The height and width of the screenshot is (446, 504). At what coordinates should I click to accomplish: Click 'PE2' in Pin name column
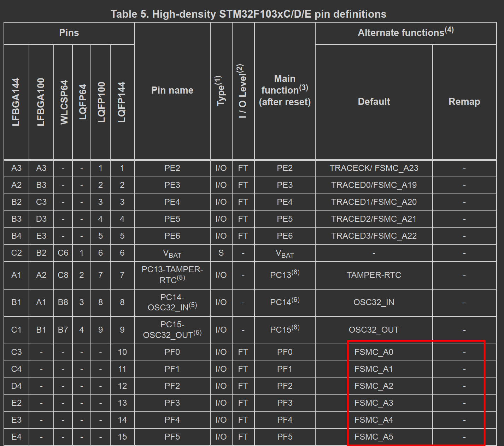click(x=172, y=168)
